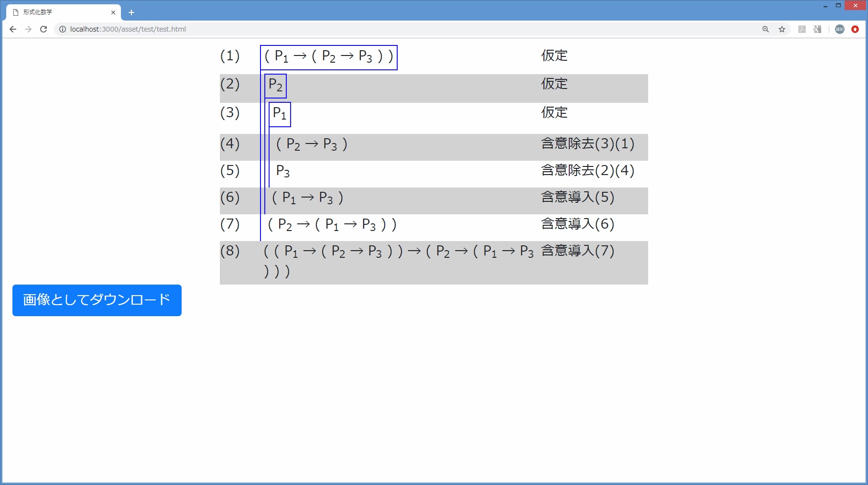This screenshot has width=868, height=485.
Task: Click the 画像としてダウンロード button
Action: 97,300
